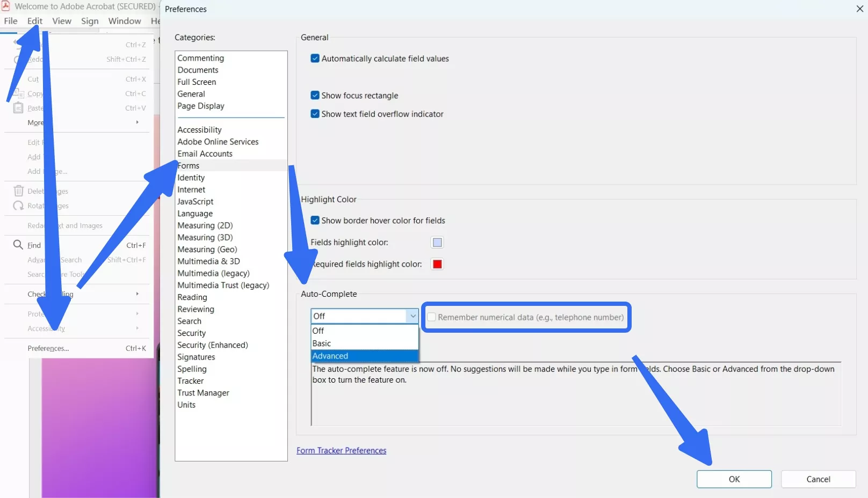The height and width of the screenshot is (498, 868).
Task: Choose Off in Auto-Complete dropdown list
Action: [x=365, y=331]
